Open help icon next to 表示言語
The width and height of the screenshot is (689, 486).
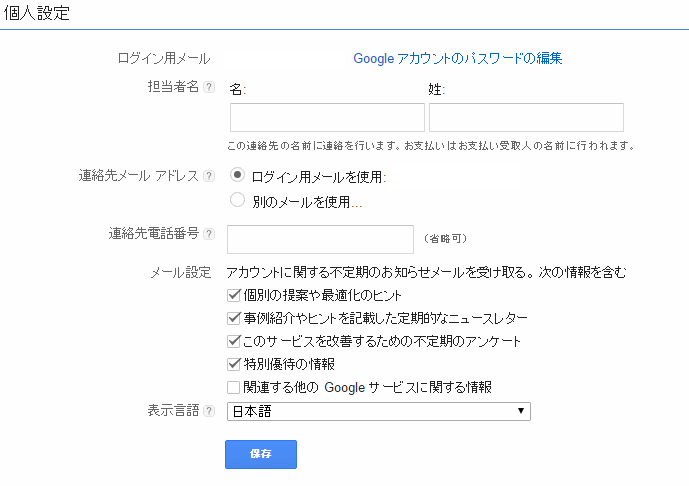point(209,411)
